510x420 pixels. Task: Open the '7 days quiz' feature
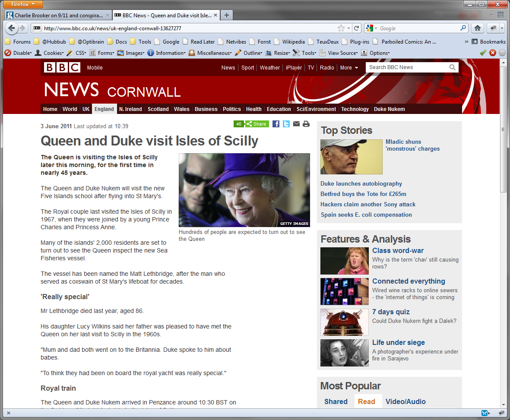click(391, 312)
